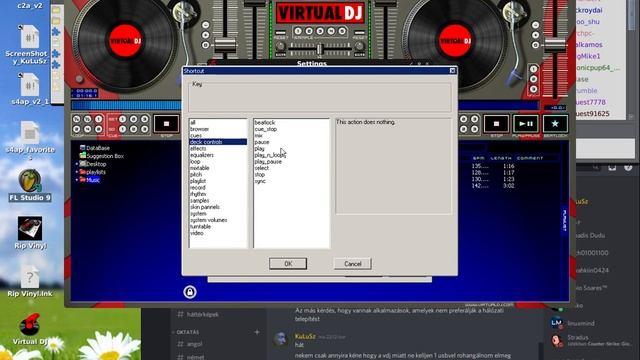Select the 'browser' category
The height and width of the screenshot is (360, 640).
tap(218, 129)
